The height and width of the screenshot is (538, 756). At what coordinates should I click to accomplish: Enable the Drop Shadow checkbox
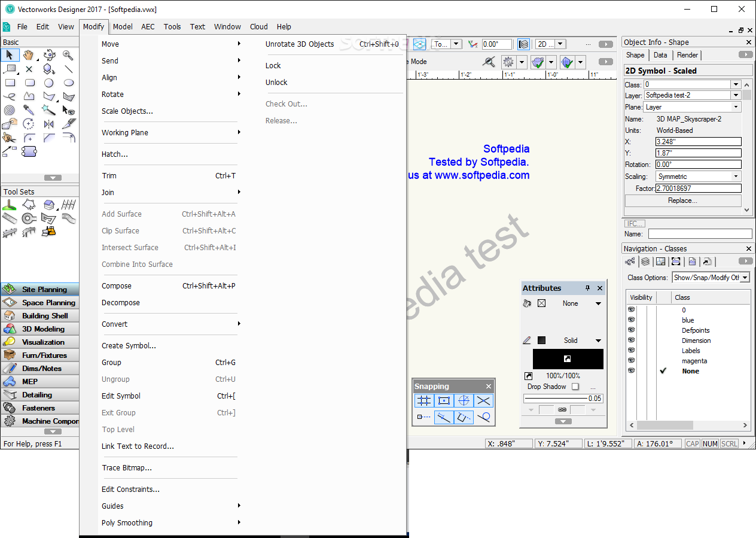click(575, 387)
